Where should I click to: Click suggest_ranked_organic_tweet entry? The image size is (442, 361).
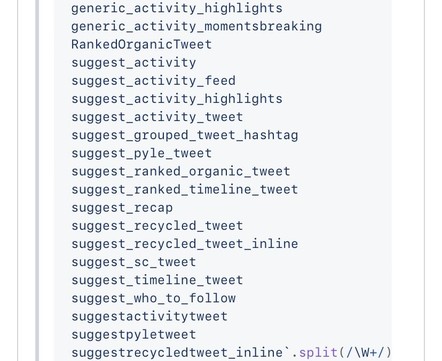click(x=181, y=171)
